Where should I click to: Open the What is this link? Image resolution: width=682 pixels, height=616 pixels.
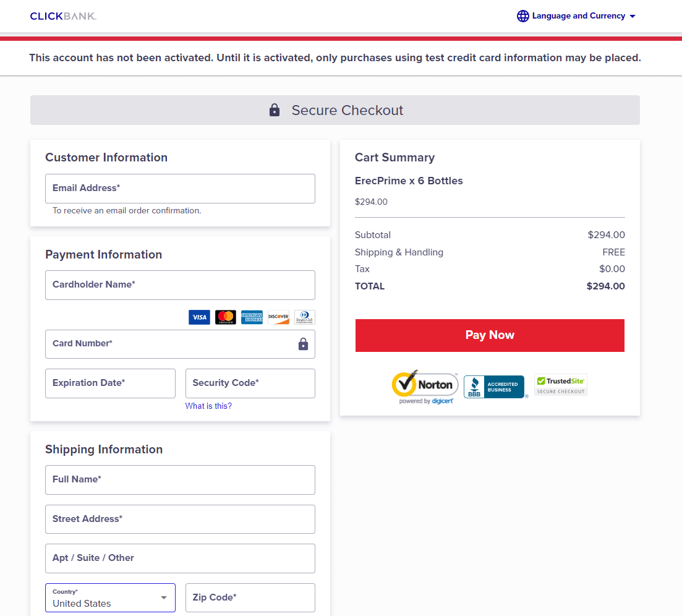click(208, 405)
